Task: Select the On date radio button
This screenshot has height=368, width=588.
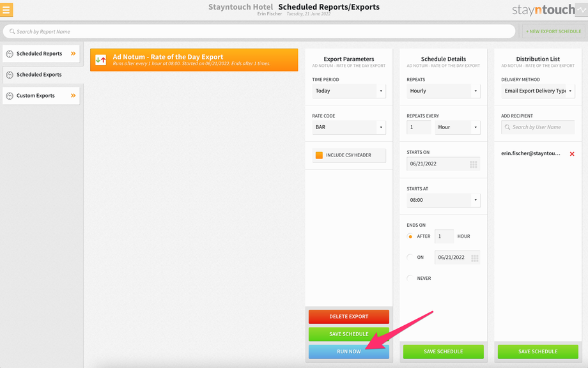Action: click(410, 257)
